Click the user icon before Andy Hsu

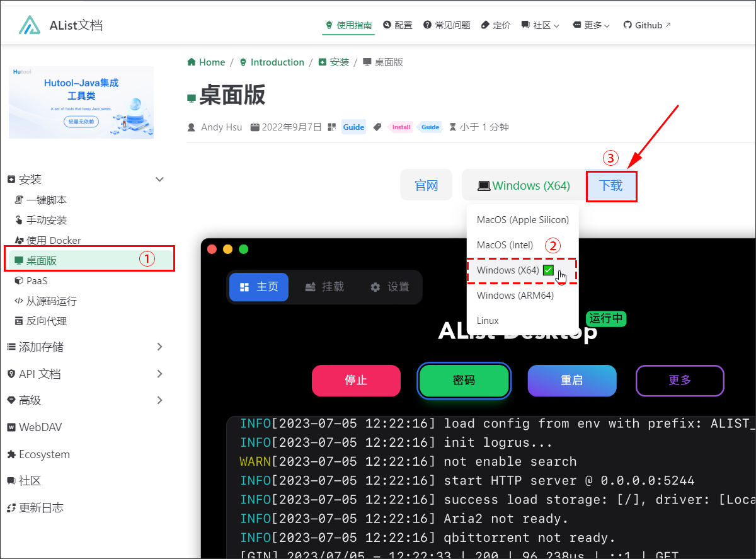(x=192, y=127)
